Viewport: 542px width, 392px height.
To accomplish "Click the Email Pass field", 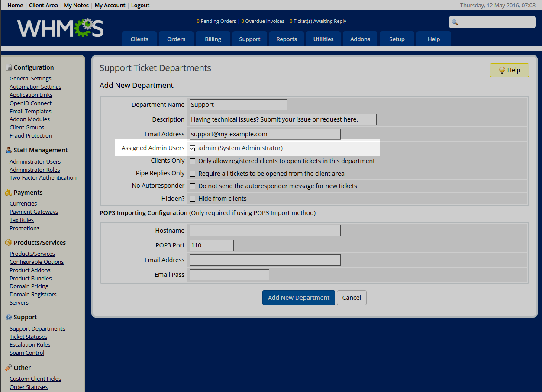I will (229, 275).
